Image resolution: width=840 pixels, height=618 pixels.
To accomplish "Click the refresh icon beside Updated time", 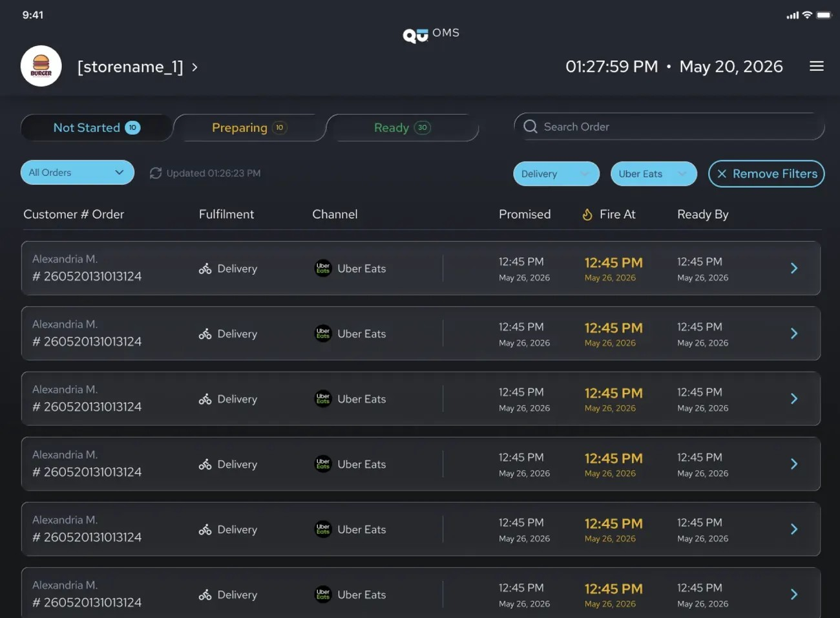I will (155, 173).
